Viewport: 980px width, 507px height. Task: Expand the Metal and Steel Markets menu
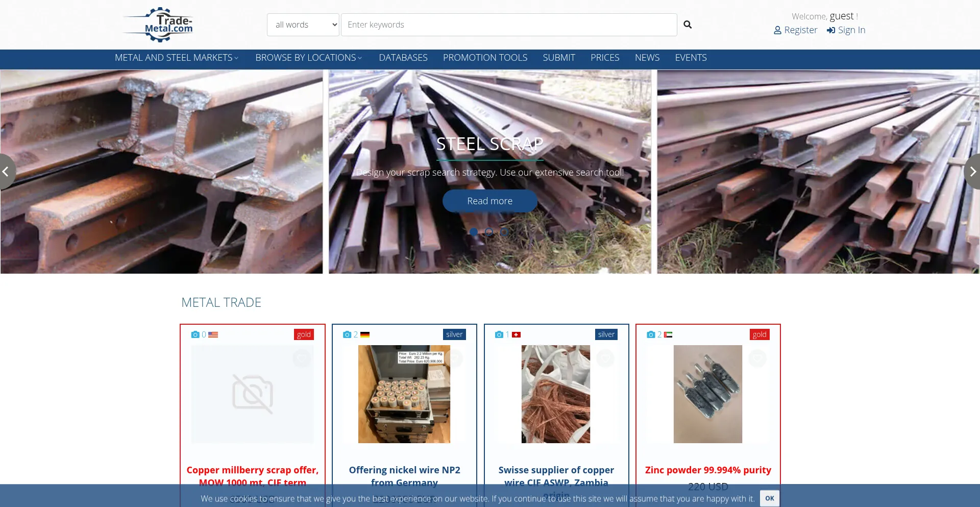pyautogui.click(x=176, y=58)
